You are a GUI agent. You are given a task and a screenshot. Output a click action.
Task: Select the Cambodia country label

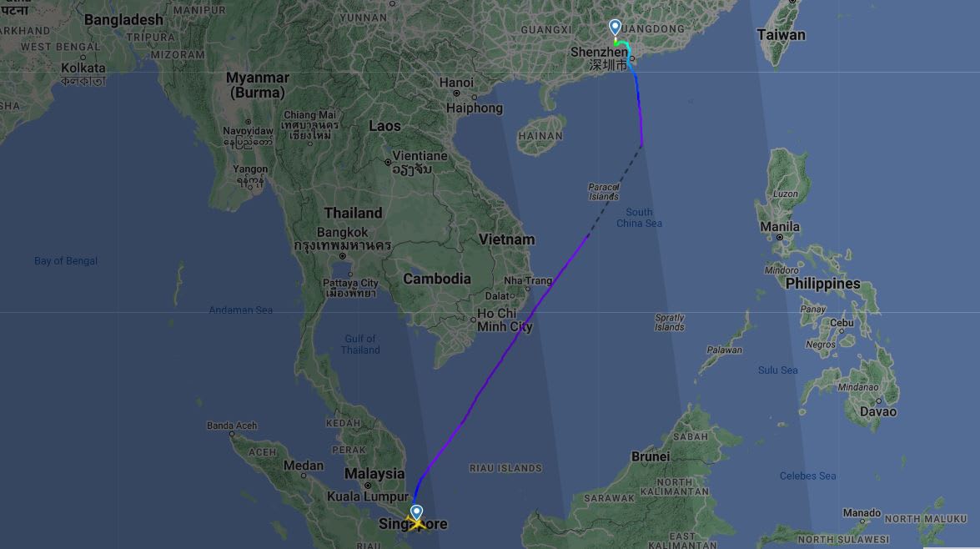[x=437, y=279]
